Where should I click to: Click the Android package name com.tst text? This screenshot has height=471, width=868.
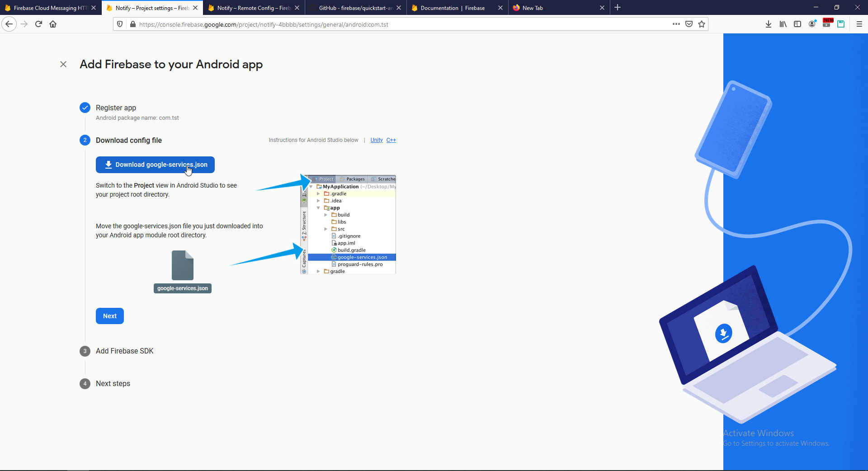137,118
